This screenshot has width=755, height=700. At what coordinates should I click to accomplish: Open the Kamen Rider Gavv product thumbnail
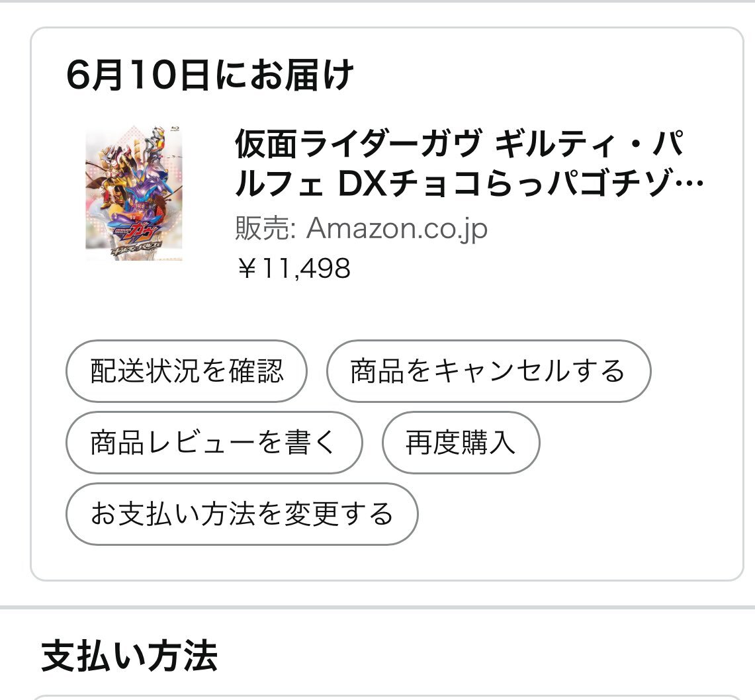[x=134, y=193]
